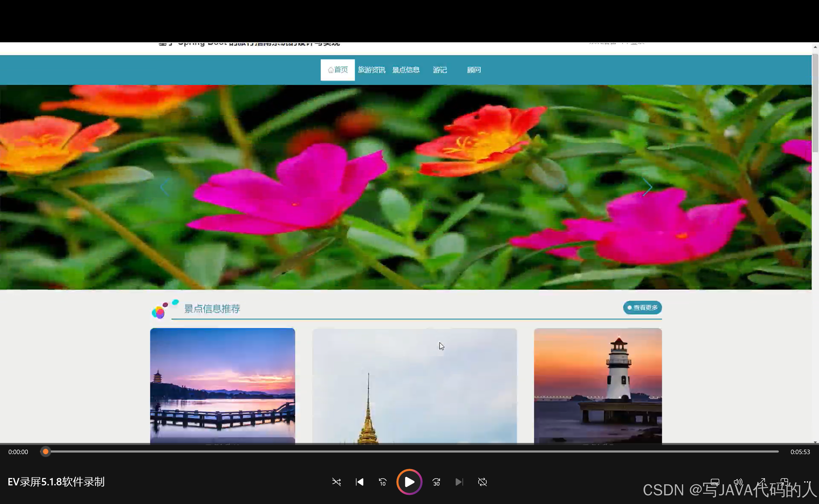Click the video seek bar knob
This screenshot has width=819, height=504.
tap(46, 452)
